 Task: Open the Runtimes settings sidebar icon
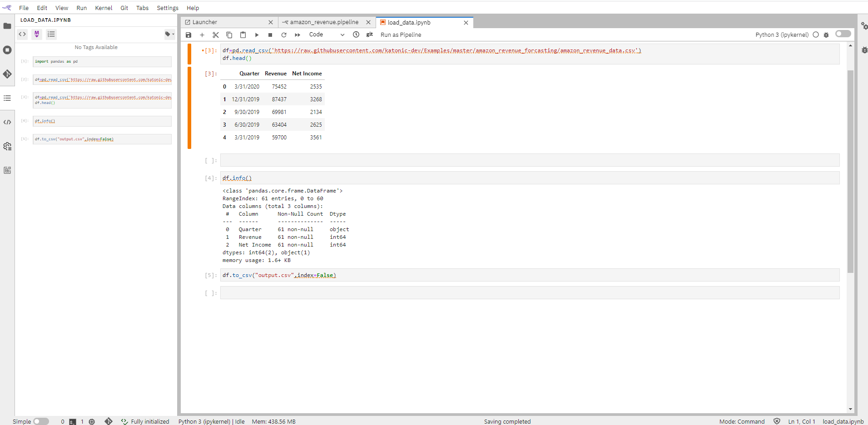7,146
